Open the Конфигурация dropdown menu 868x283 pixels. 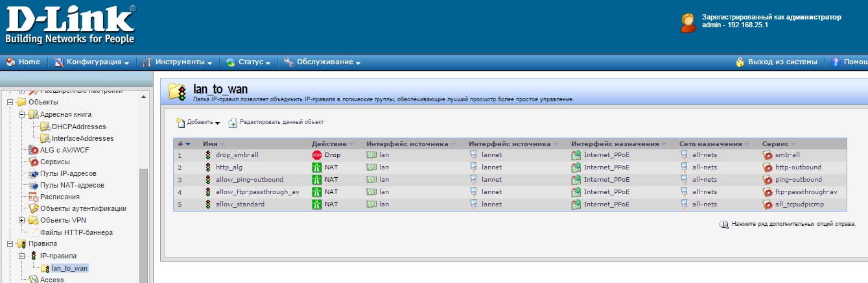click(92, 62)
